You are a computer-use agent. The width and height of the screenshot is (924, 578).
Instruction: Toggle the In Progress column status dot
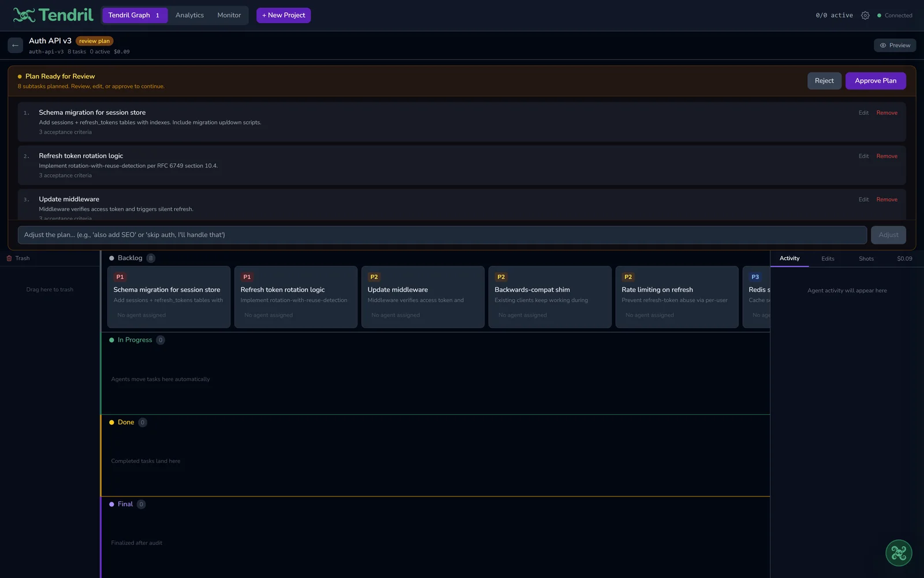[111, 340]
